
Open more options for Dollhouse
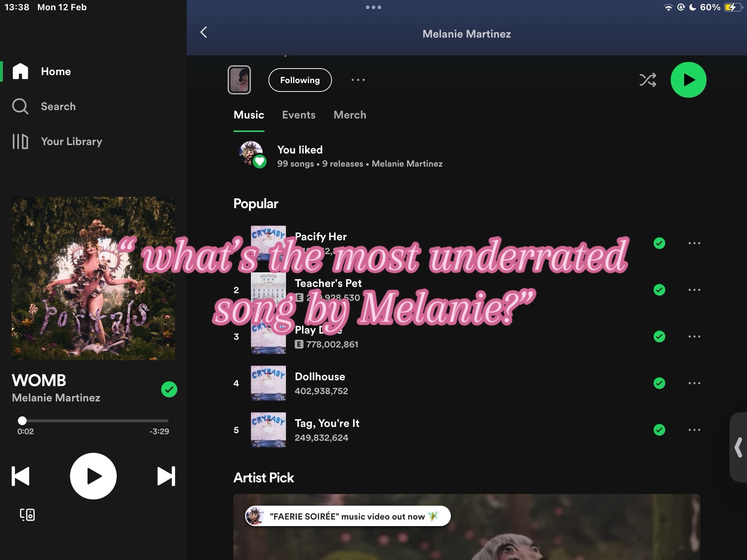(694, 383)
